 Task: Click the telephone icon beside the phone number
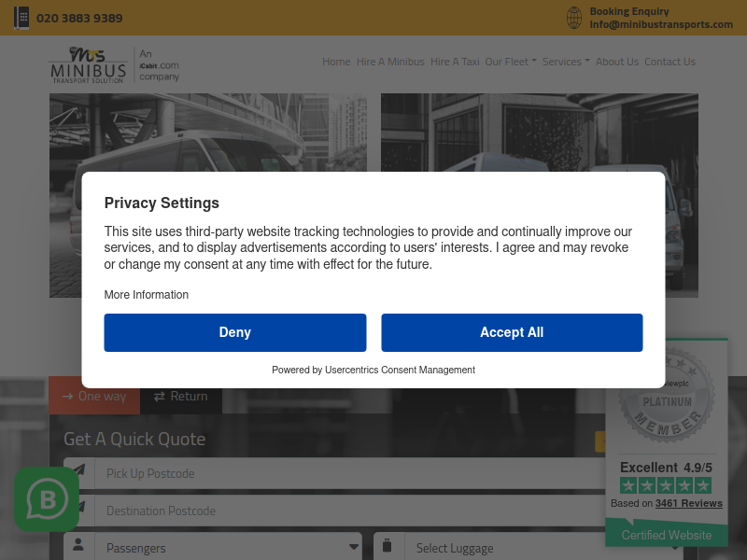point(21,18)
